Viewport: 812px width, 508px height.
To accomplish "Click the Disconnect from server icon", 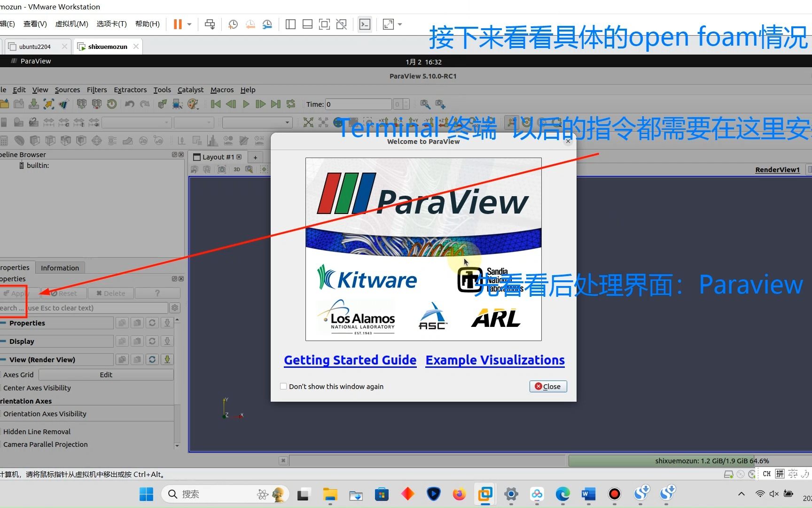I will click(96, 104).
